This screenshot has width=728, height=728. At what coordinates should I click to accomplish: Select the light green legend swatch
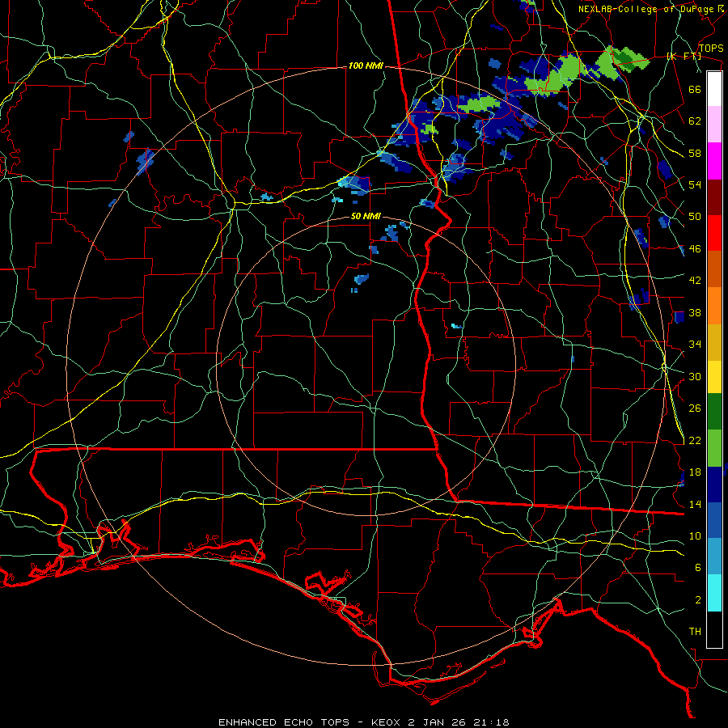click(714, 448)
